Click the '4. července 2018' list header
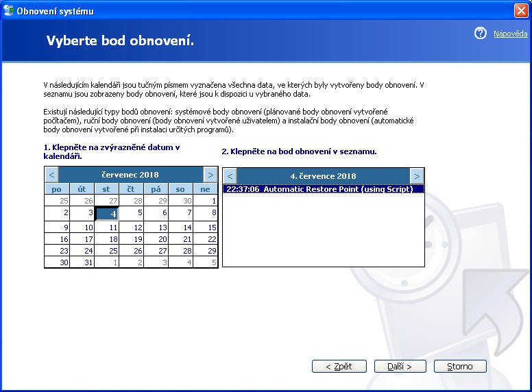The height and width of the screenshot is (392, 532). click(x=324, y=176)
